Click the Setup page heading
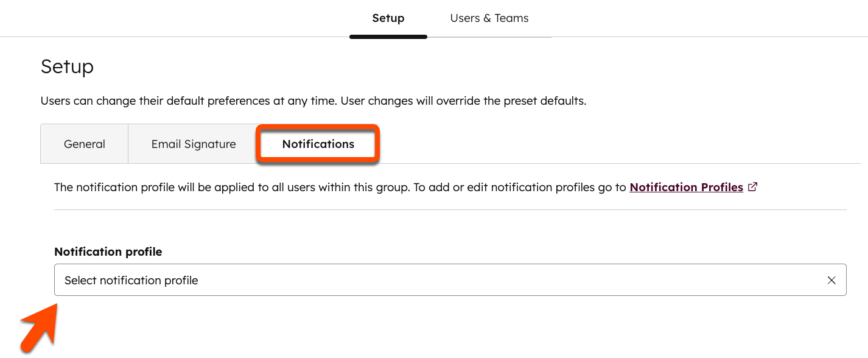868x358 pixels. click(x=67, y=66)
